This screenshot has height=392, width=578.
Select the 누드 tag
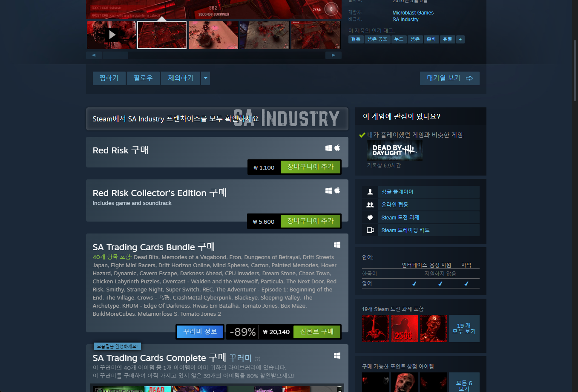(x=399, y=39)
